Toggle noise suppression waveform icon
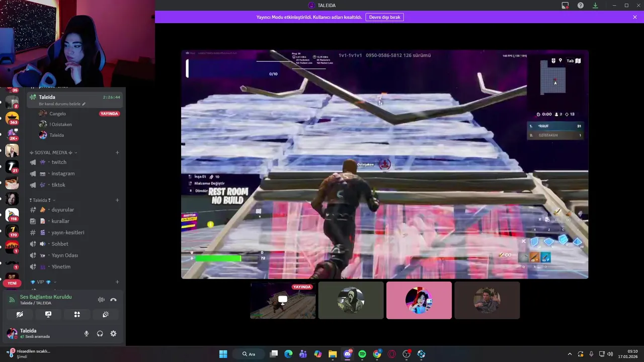Screen dimensions: 644x362 tap(101, 300)
